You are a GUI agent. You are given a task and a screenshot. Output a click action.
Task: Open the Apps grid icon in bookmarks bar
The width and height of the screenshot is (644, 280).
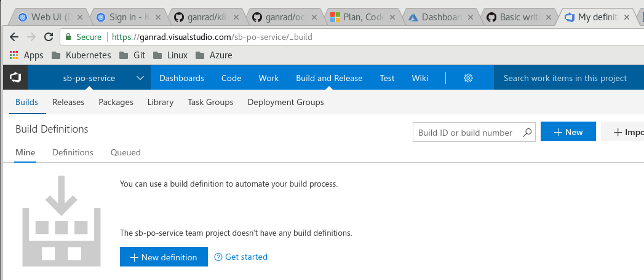coord(14,55)
